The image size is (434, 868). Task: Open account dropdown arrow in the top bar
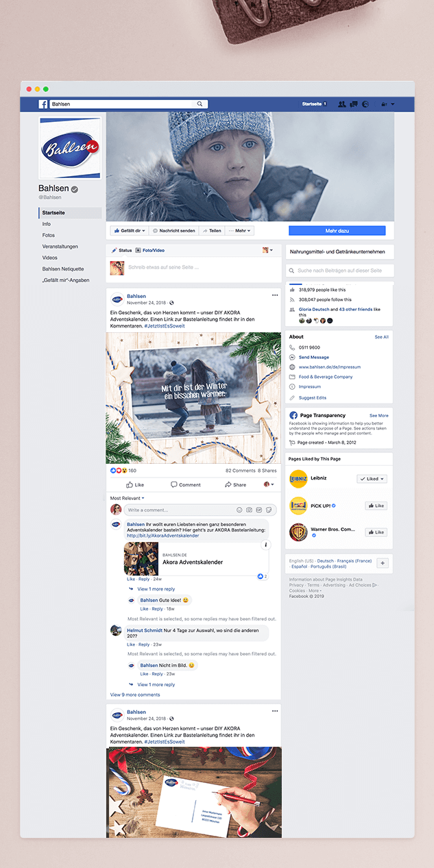(x=392, y=104)
